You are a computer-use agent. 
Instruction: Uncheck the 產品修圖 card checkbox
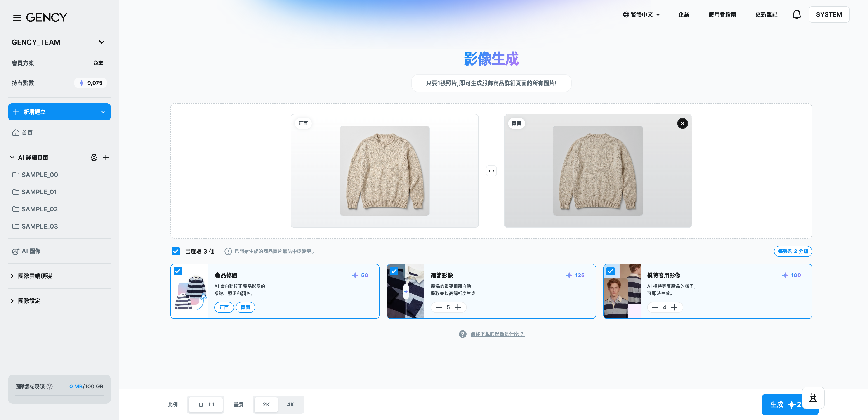178,271
